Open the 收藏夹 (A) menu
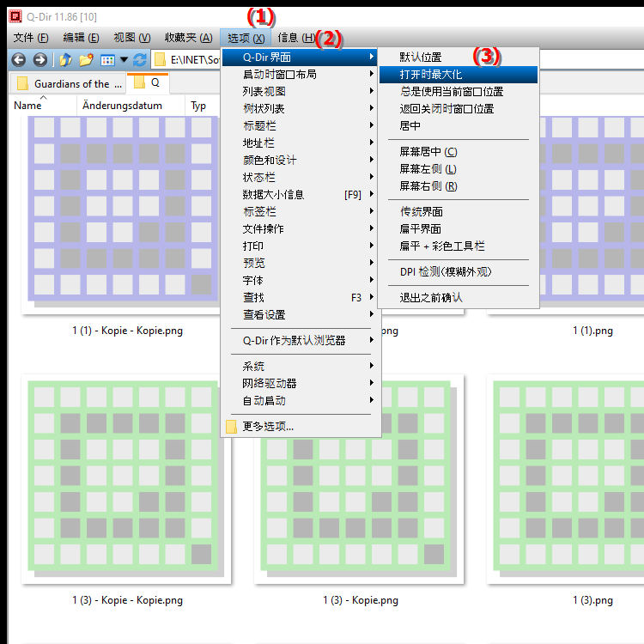The height and width of the screenshot is (644, 644). pyautogui.click(x=189, y=38)
